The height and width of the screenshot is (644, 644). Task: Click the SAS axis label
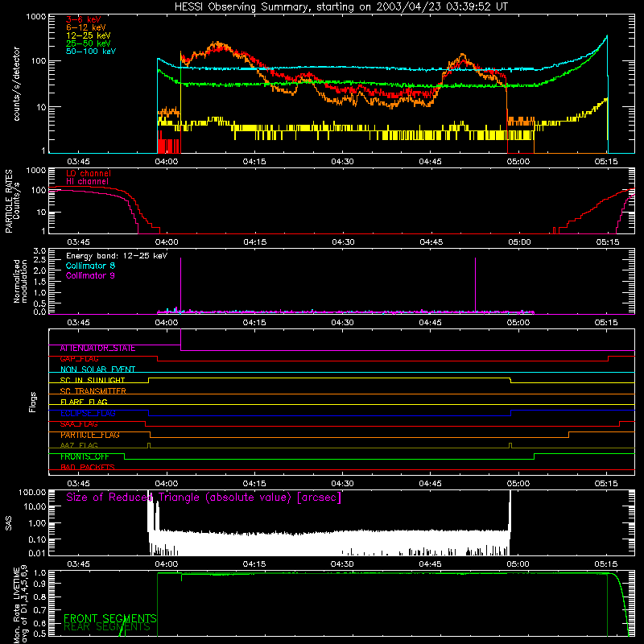pos(9,523)
